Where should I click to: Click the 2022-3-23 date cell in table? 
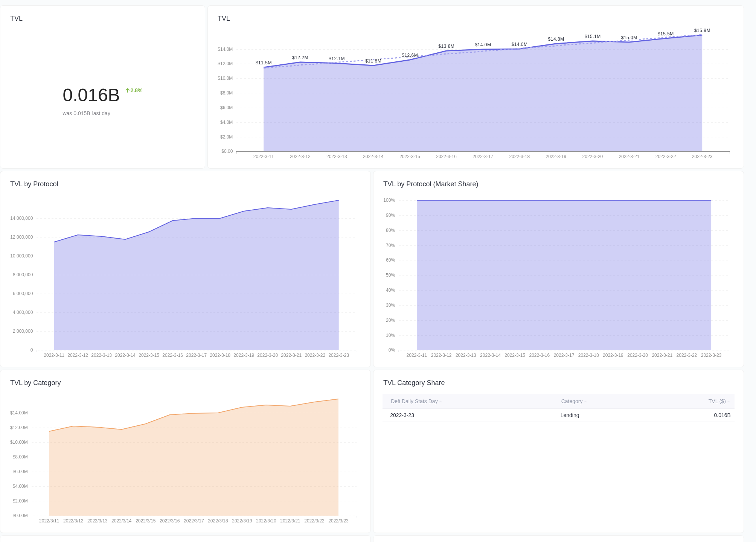coord(402,415)
